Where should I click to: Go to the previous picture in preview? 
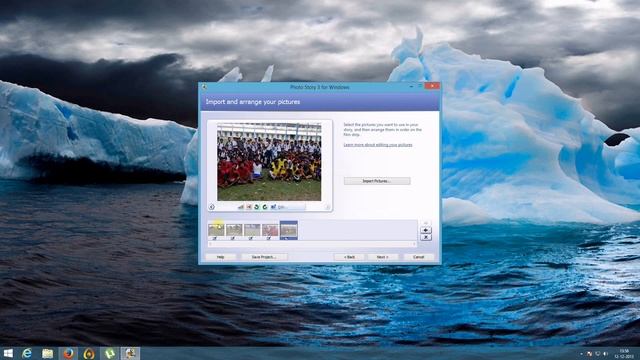(x=211, y=207)
